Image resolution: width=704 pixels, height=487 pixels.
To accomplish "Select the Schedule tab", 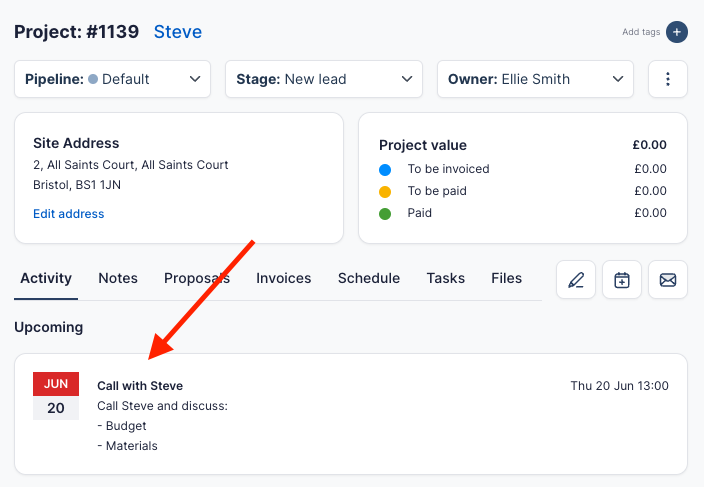I will pyautogui.click(x=369, y=279).
